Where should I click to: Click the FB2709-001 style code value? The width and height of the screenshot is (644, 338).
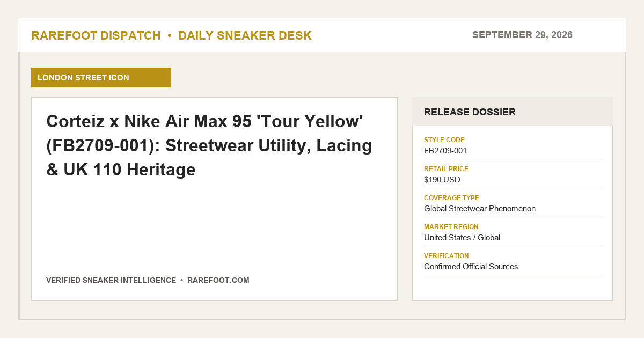tap(445, 151)
